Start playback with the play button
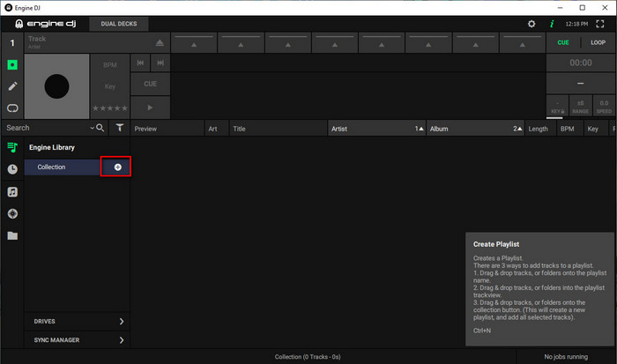 coord(151,108)
